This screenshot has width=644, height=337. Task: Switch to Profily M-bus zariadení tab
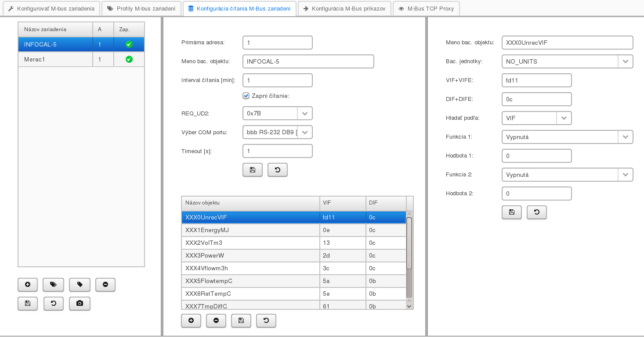[142, 9]
